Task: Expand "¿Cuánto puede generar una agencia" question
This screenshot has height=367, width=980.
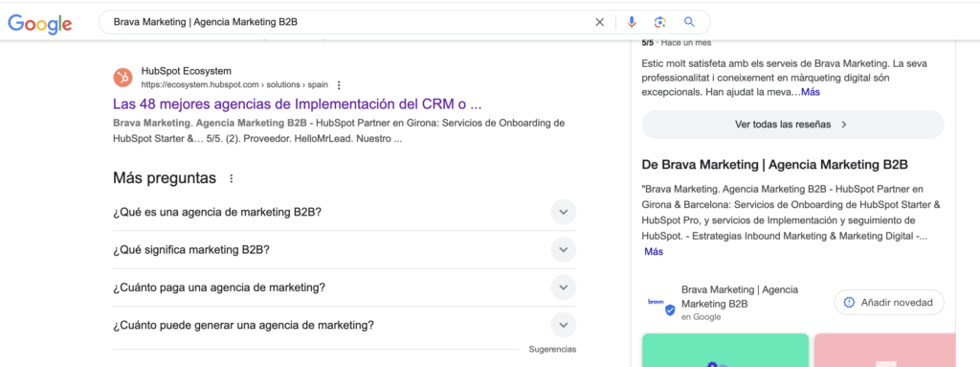Action: point(345,326)
